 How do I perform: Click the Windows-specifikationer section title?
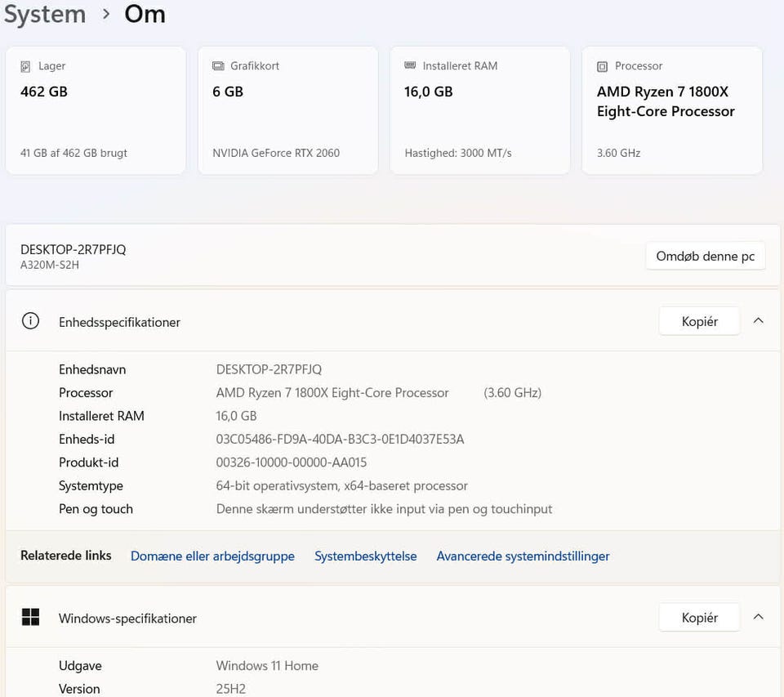click(x=127, y=619)
